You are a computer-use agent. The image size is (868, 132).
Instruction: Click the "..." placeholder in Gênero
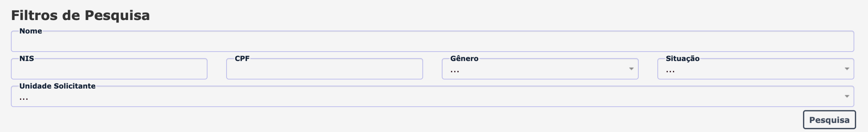point(455,72)
